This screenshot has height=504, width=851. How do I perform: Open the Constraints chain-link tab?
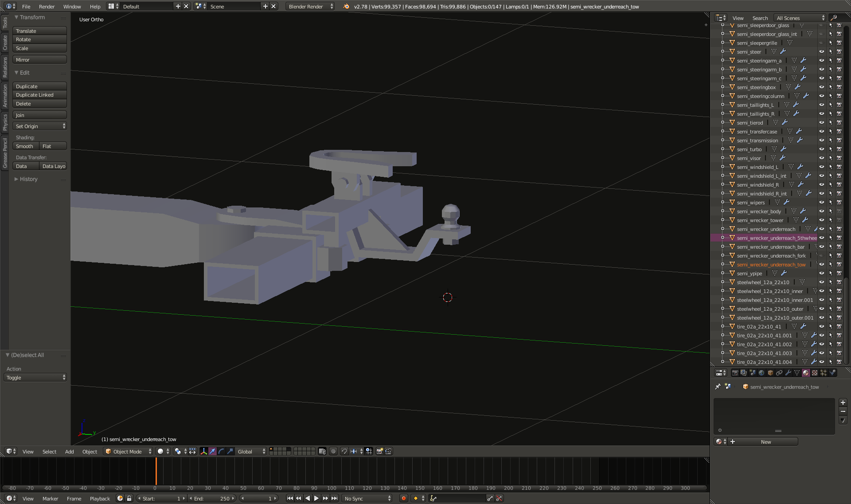(x=779, y=373)
